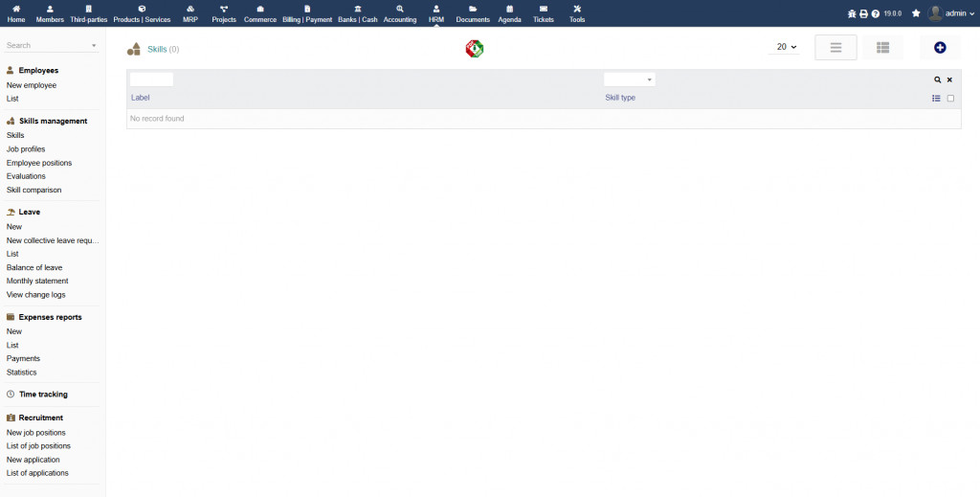Open Products | Services module
Image resolution: width=980 pixels, height=497 pixels.
pyautogui.click(x=142, y=13)
